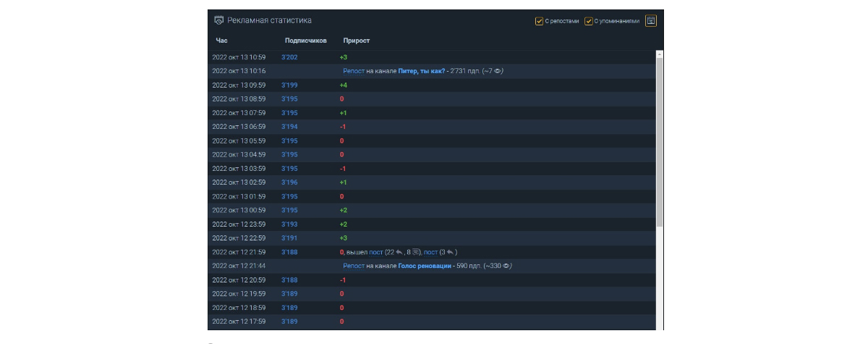Click the reply arrow icon after 3

450,252
